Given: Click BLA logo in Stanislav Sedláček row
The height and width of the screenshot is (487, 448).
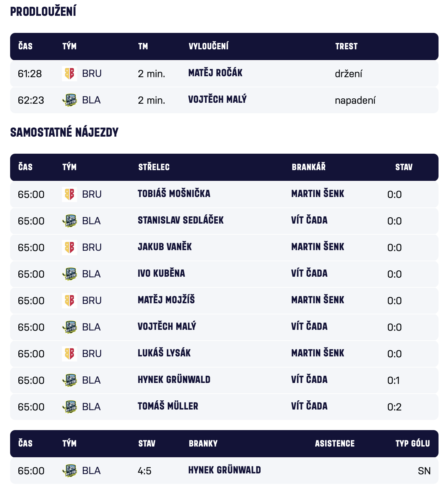Looking at the screenshot, I should point(70,221).
